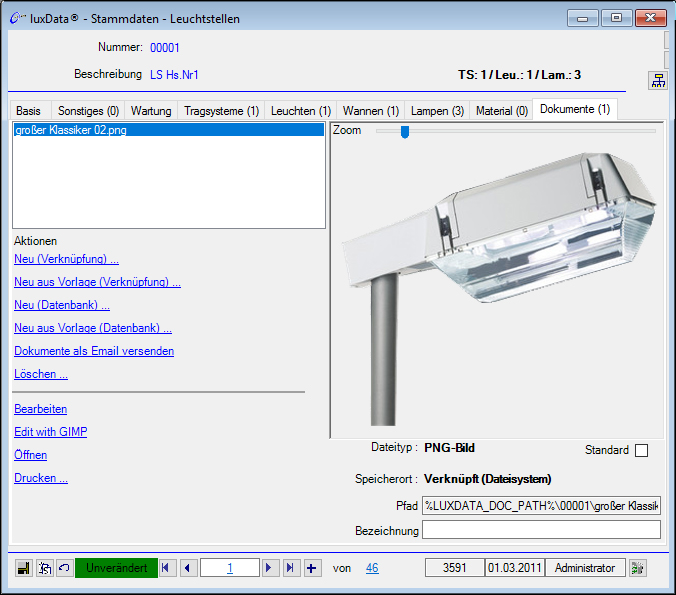Go to the next record

point(270,568)
